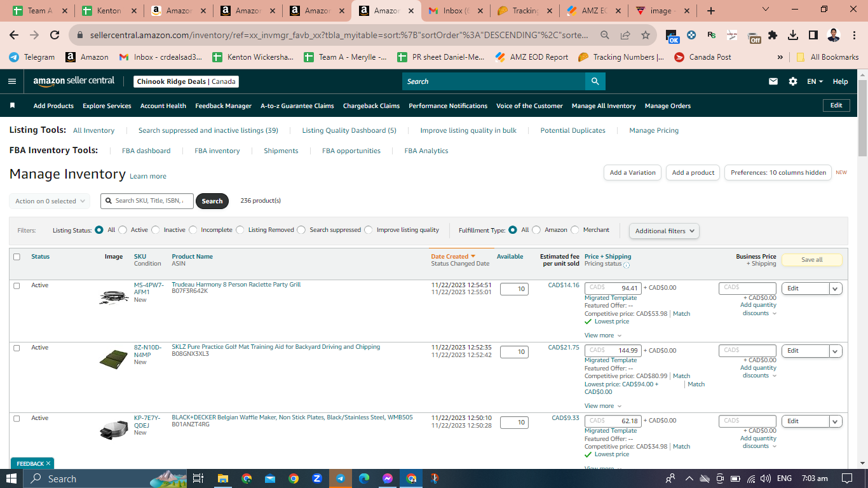Open the browser extensions puzzle icon
The width and height of the screenshot is (868, 488).
[x=773, y=36]
